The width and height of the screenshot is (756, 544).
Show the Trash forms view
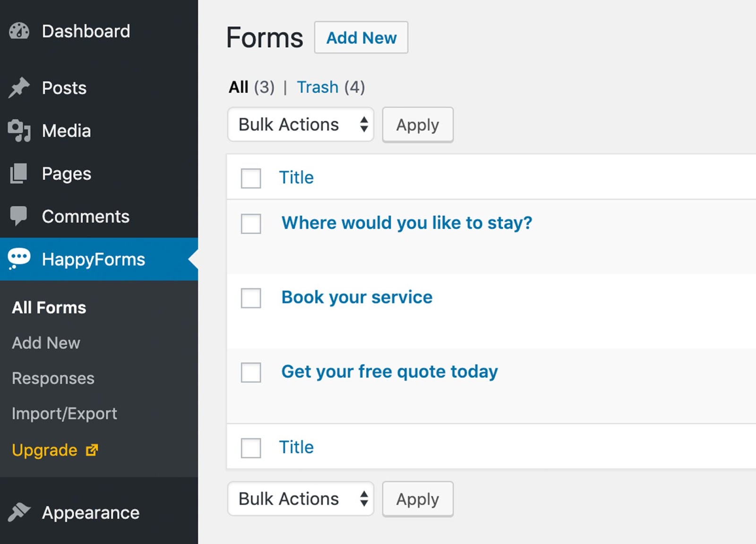click(x=318, y=87)
